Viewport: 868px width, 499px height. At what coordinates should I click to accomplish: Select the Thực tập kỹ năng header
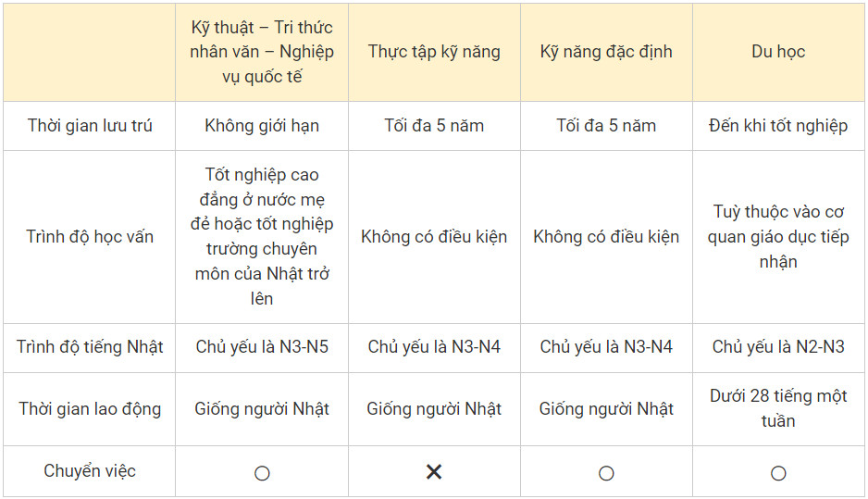tap(434, 52)
